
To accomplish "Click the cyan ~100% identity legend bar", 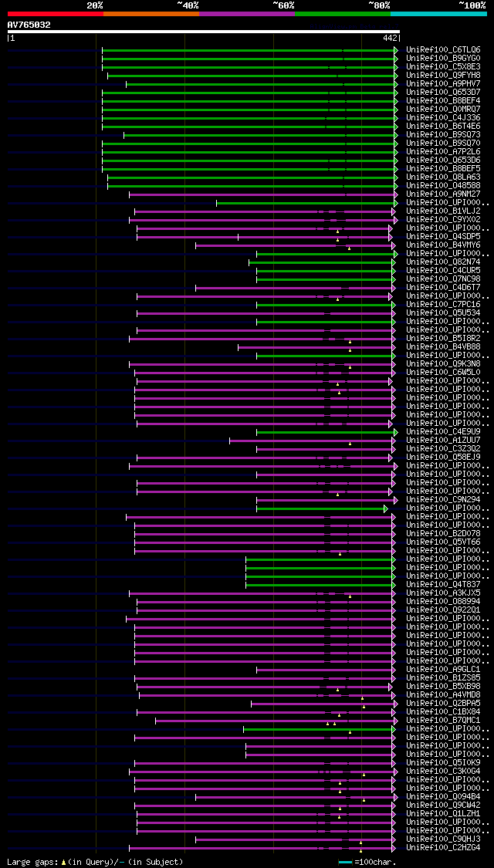I will pos(438,13).
